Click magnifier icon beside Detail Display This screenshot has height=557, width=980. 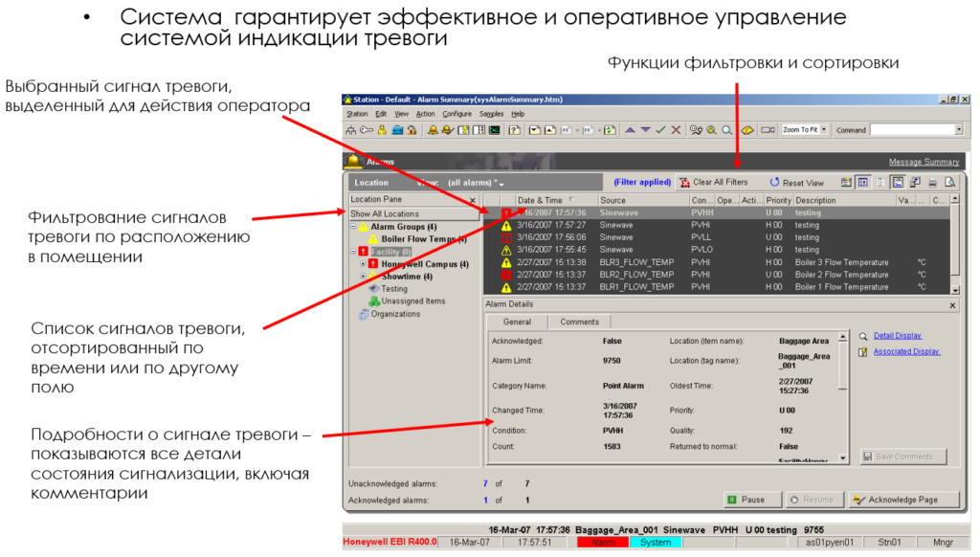863,337
